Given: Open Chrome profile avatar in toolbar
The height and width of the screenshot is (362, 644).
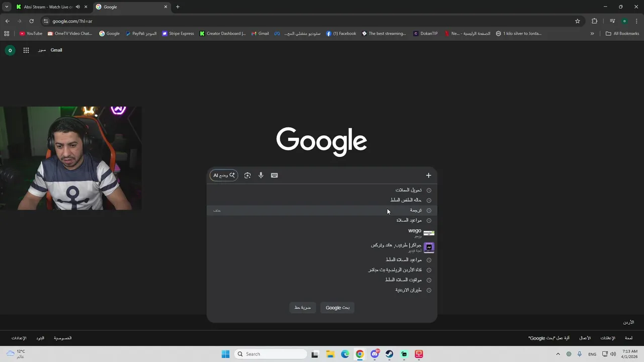Looking at the screenshot, I should (x=624, y=21).
